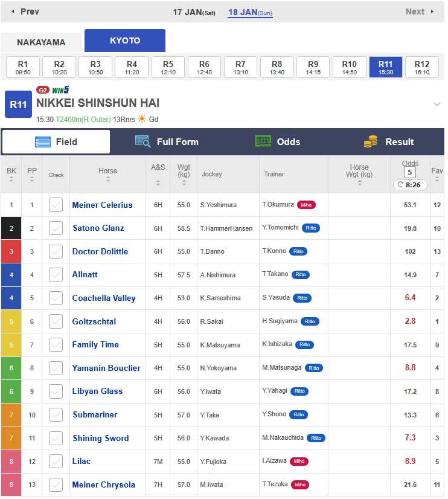Image resolution: width=448 pixels, height=499 pixels.
Task: Check the box for Libyan Glass
Action: pos(56,391)
